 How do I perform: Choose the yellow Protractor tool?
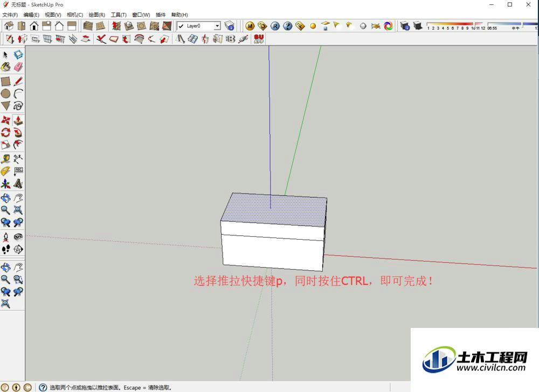[x=5, y=171]
